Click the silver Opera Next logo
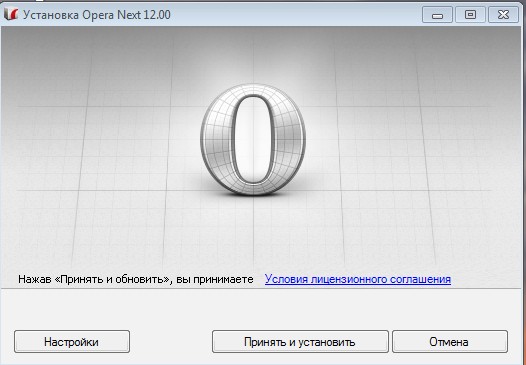 coord(253,139)
